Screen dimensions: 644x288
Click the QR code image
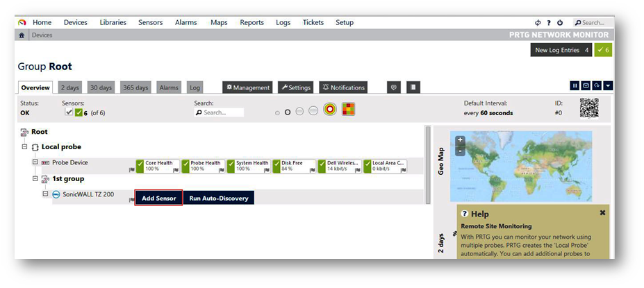pyautogui.click(x=588, y=108)
